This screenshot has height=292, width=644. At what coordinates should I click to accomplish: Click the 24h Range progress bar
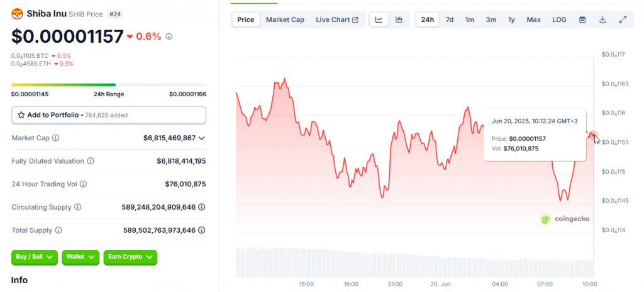[109, 85]
